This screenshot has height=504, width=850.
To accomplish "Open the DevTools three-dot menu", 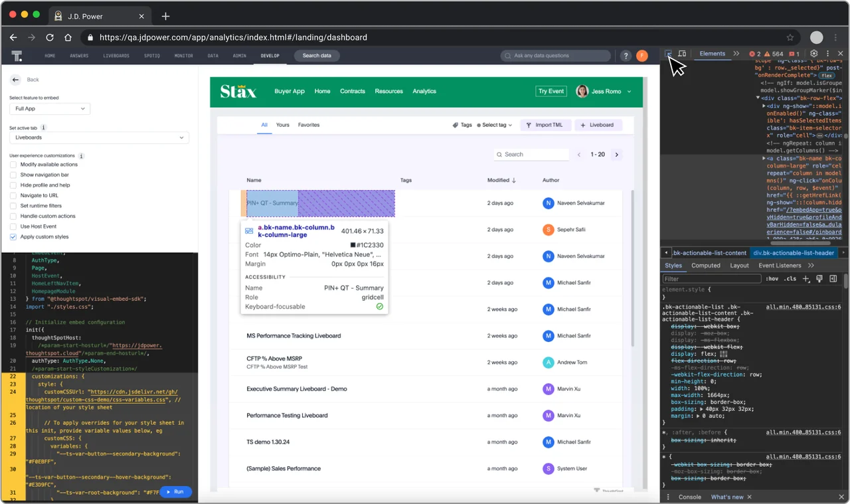I will coord(827,54).
